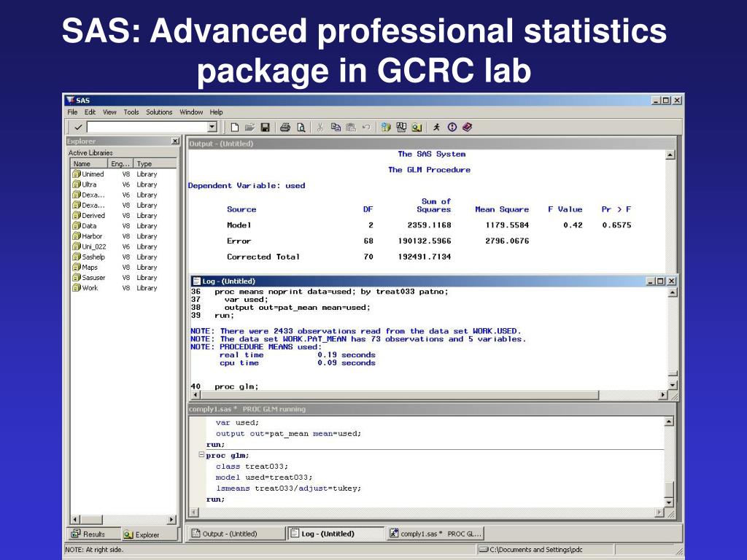Viewport: 747px width, 560px height.
Task: Click the C:\Documents and Settings\pdc status path
Action: (x=535, y=550)
